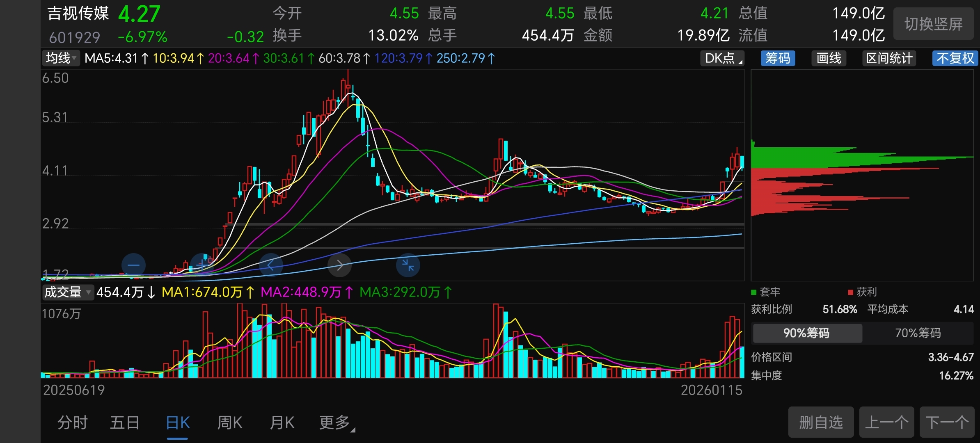
Task: Select the 70%筹码 option
Action: click(918, 333)
